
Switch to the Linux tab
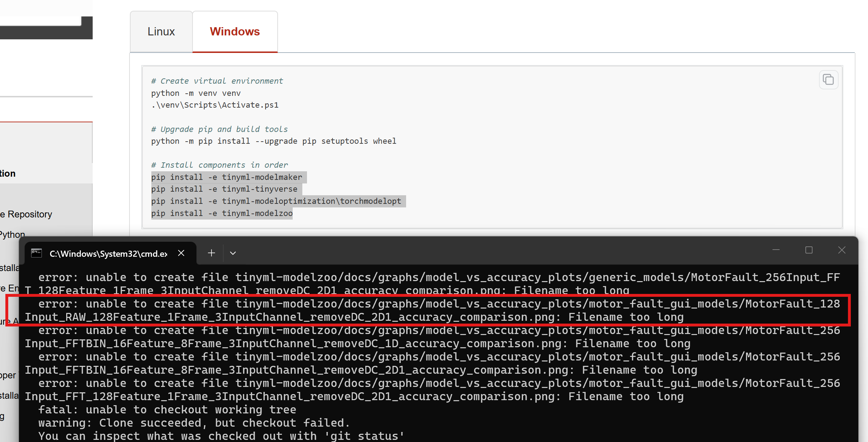[161, 31]
